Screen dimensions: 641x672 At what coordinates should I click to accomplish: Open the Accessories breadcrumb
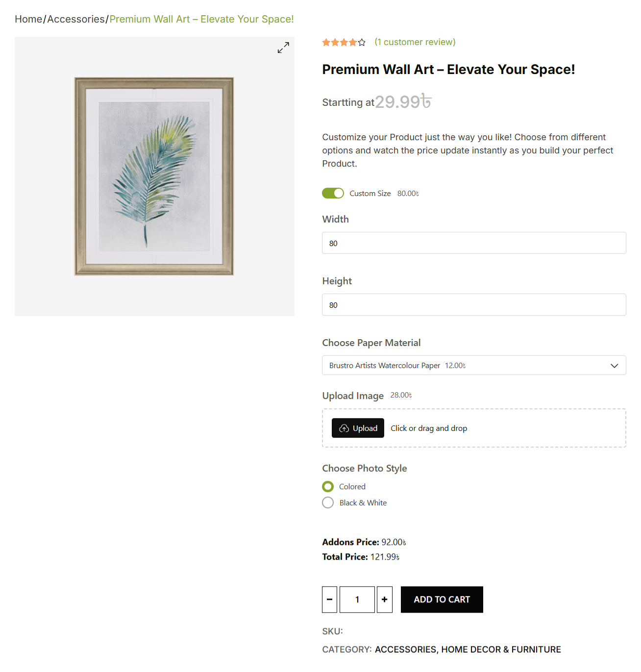pos(76,19)
